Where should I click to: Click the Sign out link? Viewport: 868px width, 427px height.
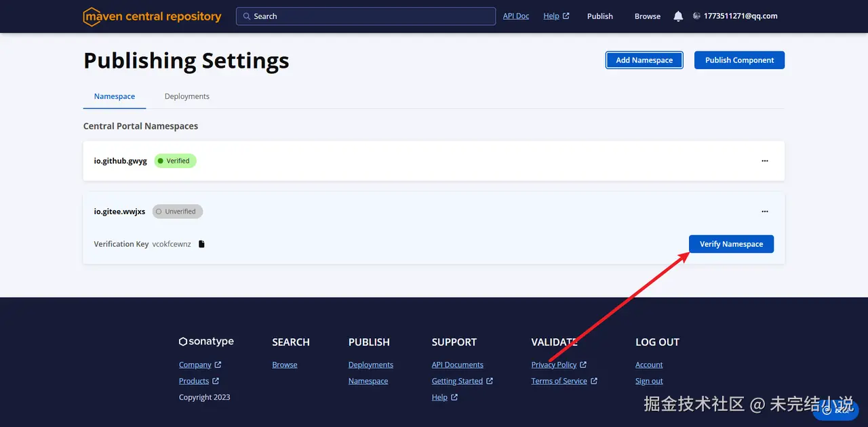point(649,381)
